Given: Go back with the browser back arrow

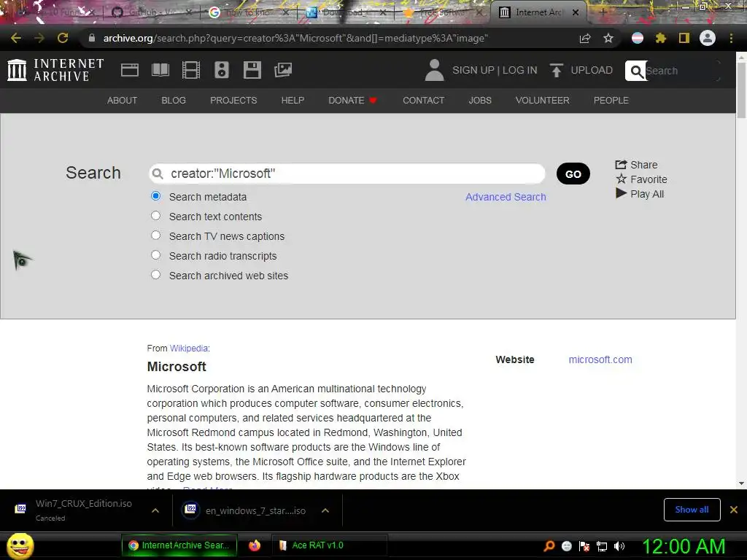Looking at the screenshot, I should [x=16, y=38].
